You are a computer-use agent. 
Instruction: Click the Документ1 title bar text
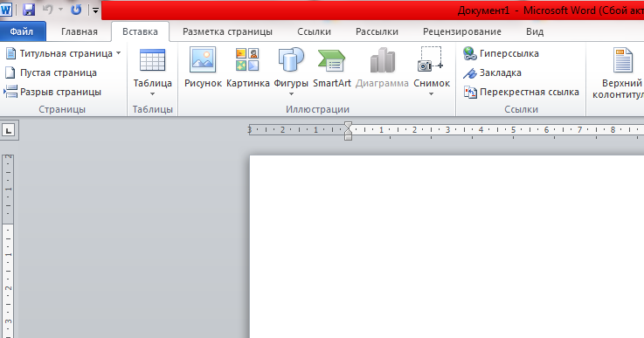(483, 10)
